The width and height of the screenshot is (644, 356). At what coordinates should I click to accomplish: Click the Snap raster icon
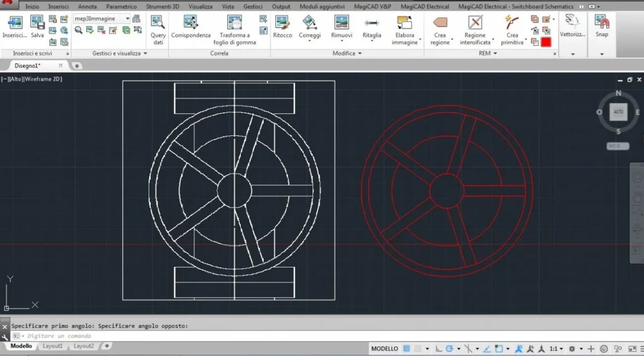[x=602, y=26]
